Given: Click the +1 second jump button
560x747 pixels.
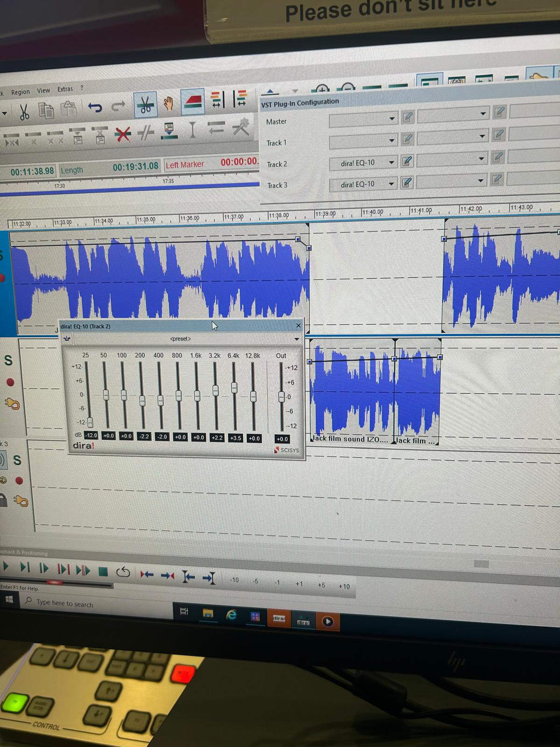Looking at the screenshot, I should tap(299, 584).
